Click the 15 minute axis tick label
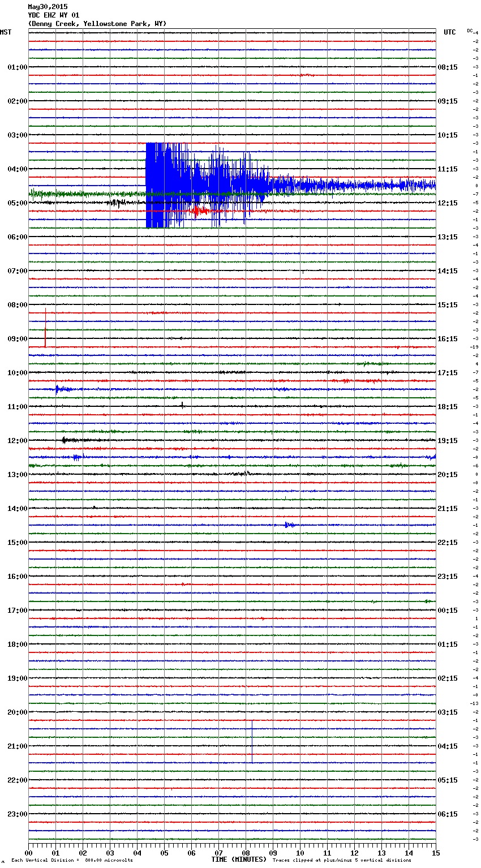481x868 pixels. (436, 853)
